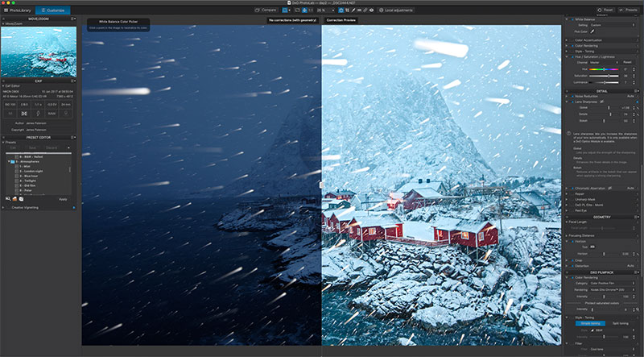Screen dimensions: 644x357
Task: Click the Compare button in the toolbar
Action: (266, 10)
